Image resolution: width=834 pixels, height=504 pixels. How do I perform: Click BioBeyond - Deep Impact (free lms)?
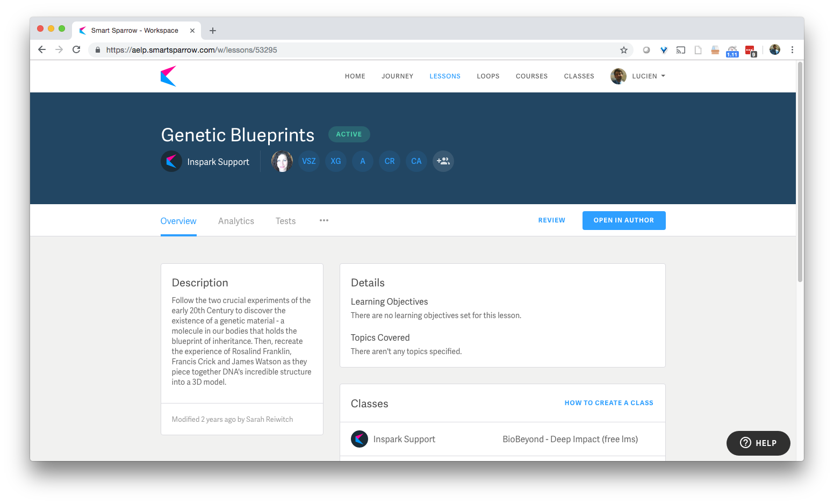570,439
